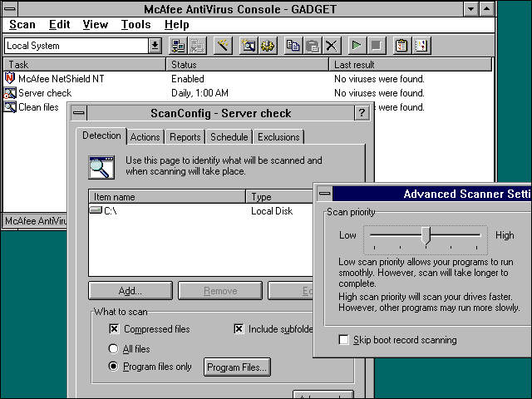This screenshot has height=399, width=532.
Task: Switch to the Exclusions tab
Action: pos(278,137)
